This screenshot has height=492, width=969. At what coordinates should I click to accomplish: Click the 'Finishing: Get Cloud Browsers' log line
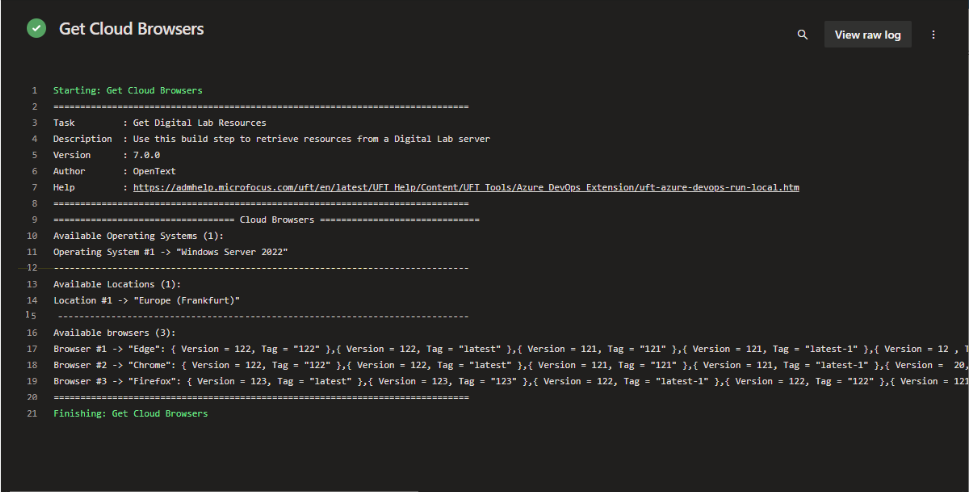[x=130, y=414]
